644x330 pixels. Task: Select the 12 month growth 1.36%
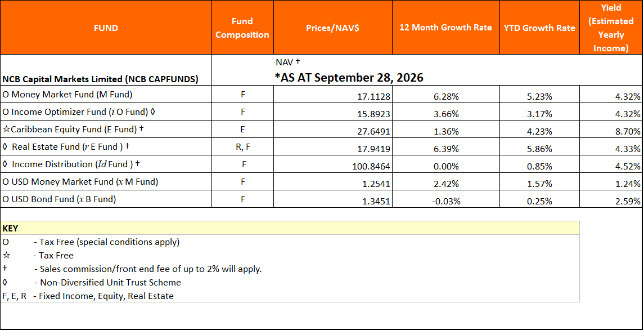tap(446, 132)
